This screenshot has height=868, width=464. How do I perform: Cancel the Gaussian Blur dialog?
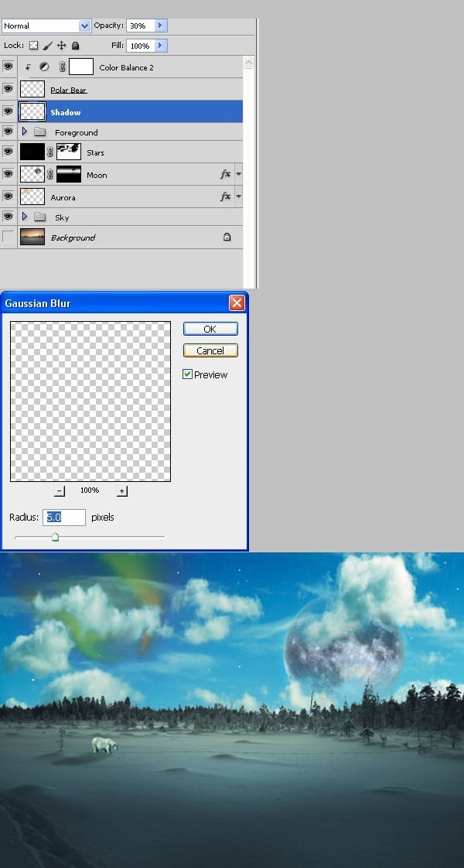pos(210,350)
